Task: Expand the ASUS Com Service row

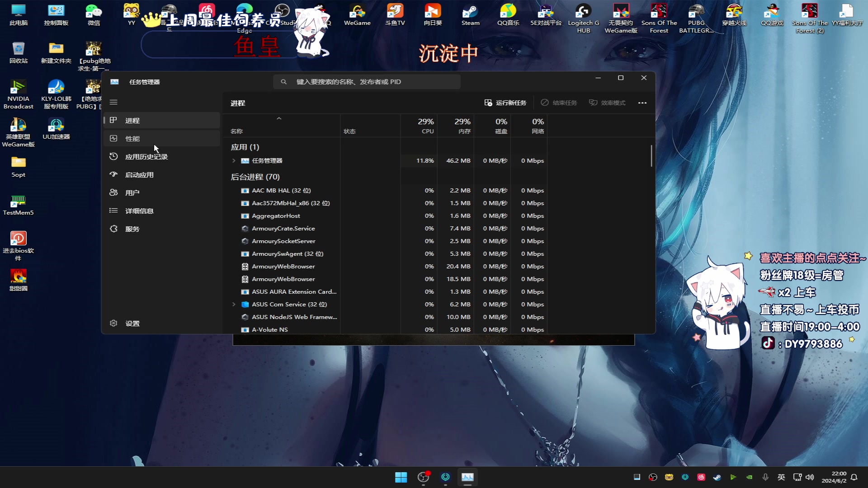Action: pos(234,305)
